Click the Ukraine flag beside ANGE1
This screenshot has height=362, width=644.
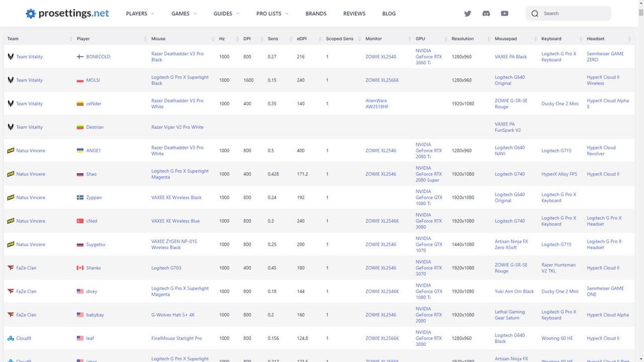80,151
